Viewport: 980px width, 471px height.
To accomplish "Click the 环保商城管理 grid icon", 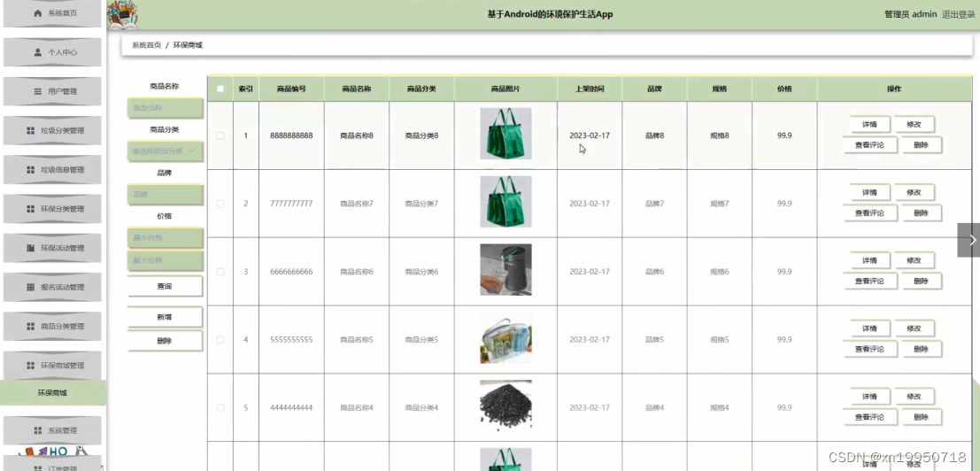I will click(x=31, y=366).
